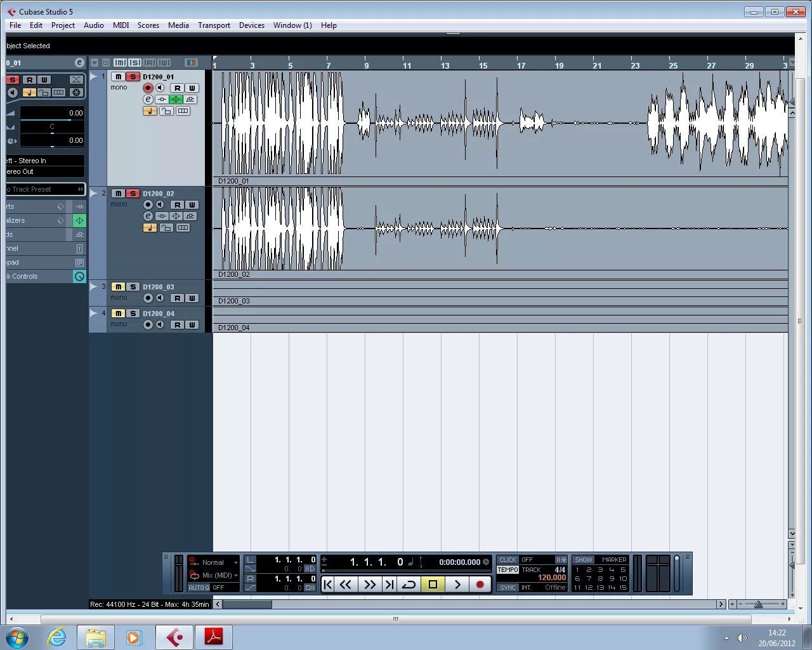
Task: Unmute track D1200_03
Action: (x=118, y=287)
